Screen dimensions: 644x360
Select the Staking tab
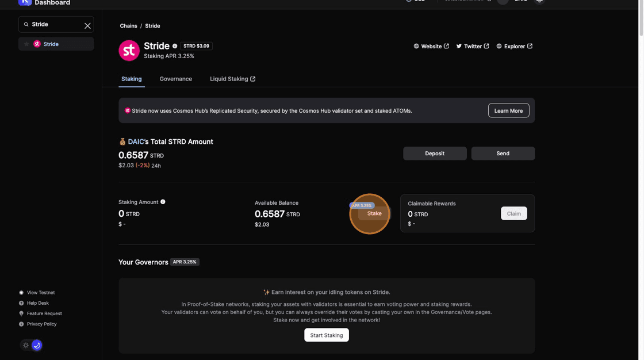point(132,79)
